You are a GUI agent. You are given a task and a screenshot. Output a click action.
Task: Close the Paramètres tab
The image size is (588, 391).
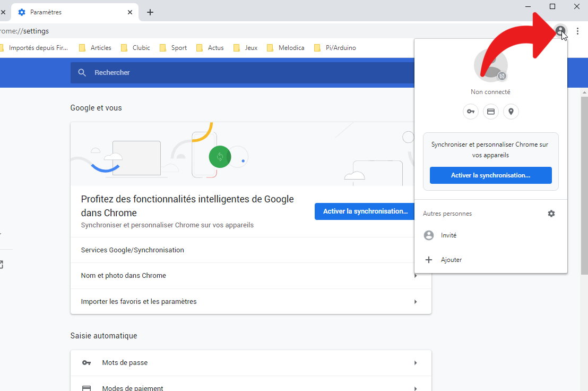[129, 12]
